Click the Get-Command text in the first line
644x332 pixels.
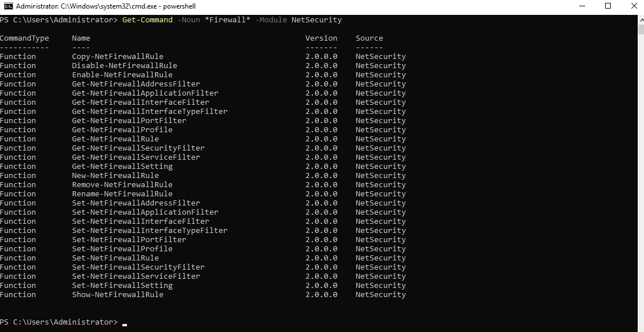coord(147,20)
